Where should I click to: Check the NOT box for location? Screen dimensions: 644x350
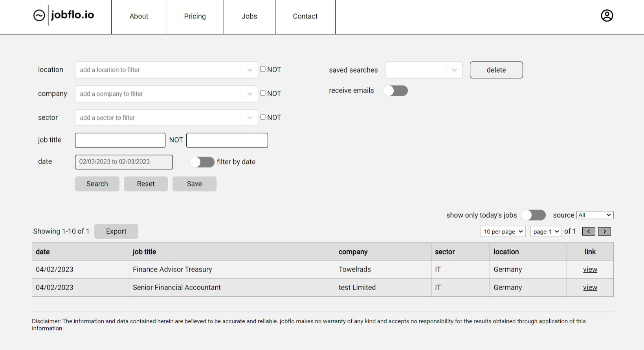(263, 69)
